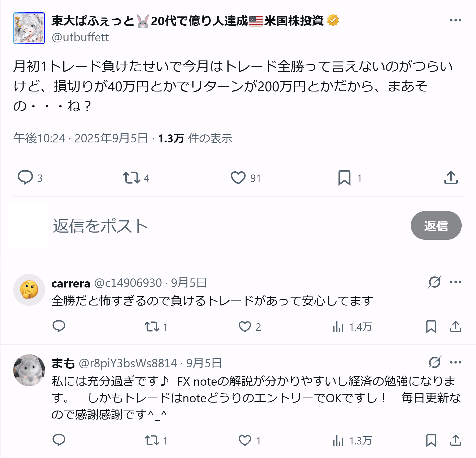Repost carrera's reply

[x=152, y=327]
